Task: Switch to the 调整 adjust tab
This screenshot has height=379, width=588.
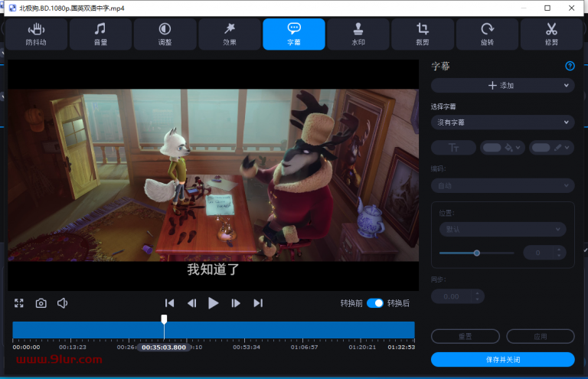Action: coord(165,34)
